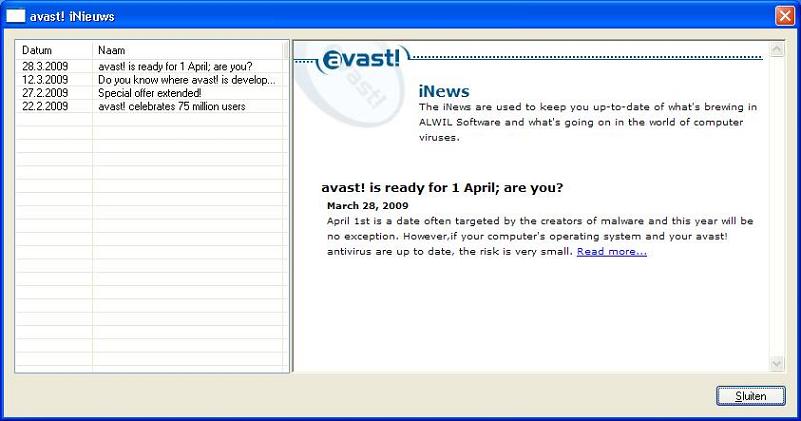The image size is (801, 421).
Task: Click the Sluiten button
Action: pos(750,396)
